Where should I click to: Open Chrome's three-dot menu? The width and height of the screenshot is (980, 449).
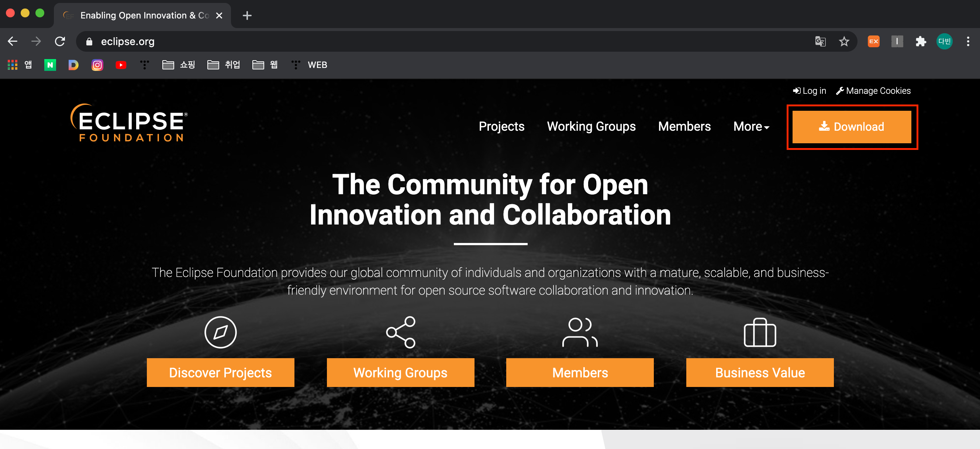967,41
